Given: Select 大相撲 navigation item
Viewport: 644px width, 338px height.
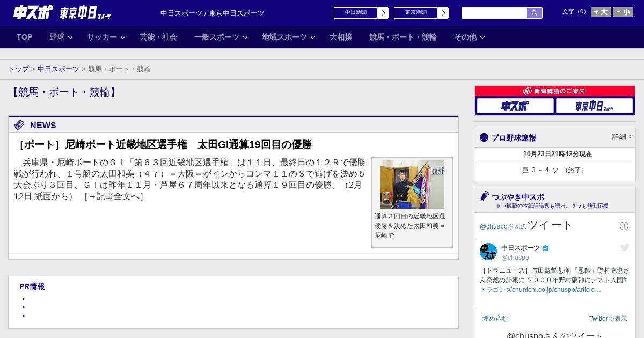Looking at the screenshot, I should click(x=341, y=37).
